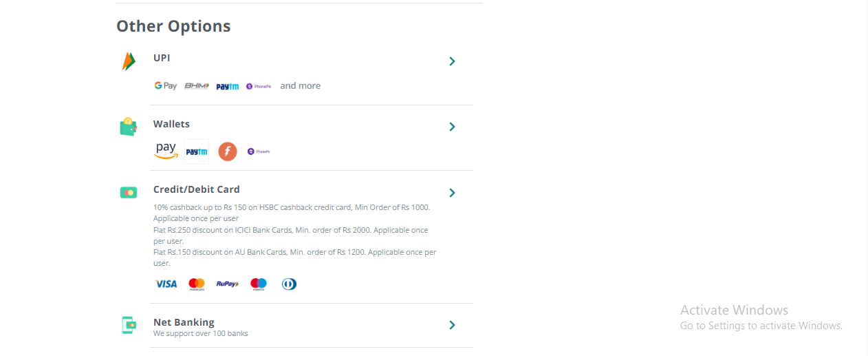Click the Diners Club card logo
This screenshot has height=356, width=868.
(x=289, y=284)
